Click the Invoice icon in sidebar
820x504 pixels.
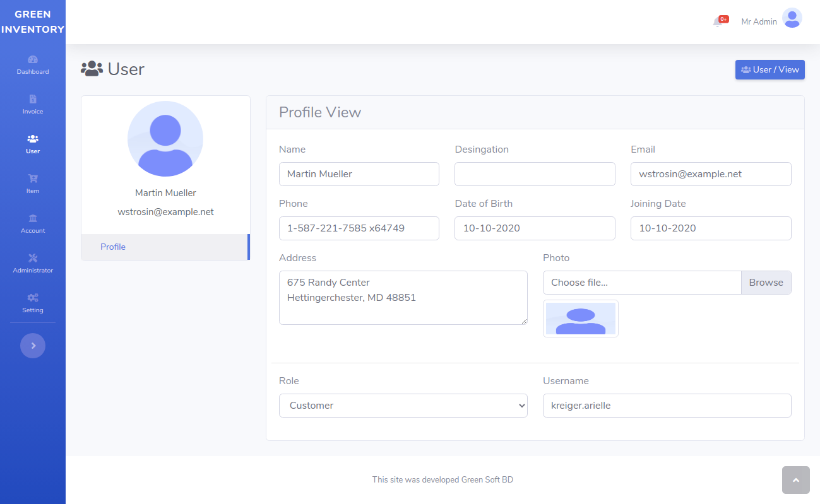pyautogui.click(x=33, y=100)
